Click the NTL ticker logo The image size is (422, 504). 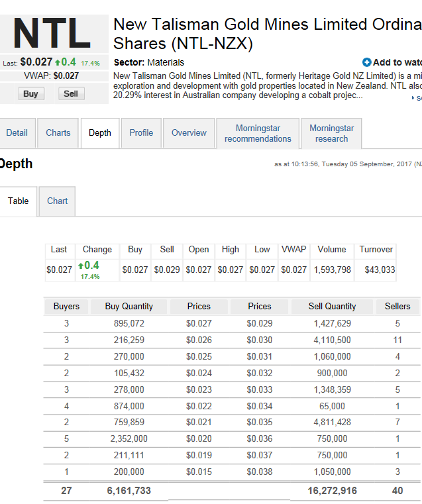pyautogui.click(x=52, y=33)
